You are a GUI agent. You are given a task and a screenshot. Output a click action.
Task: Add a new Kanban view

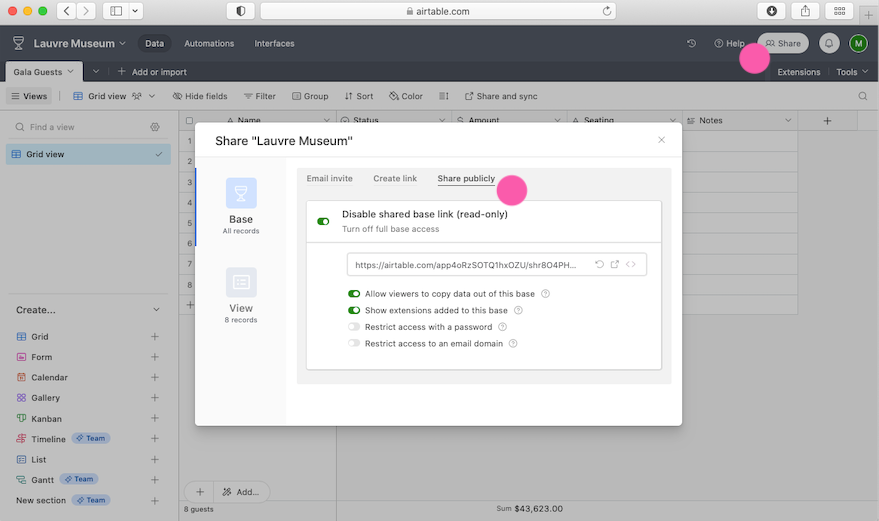(x=155, y=418)
